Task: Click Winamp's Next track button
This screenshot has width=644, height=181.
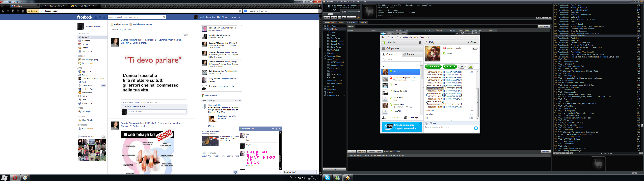Action: point(339,17)
